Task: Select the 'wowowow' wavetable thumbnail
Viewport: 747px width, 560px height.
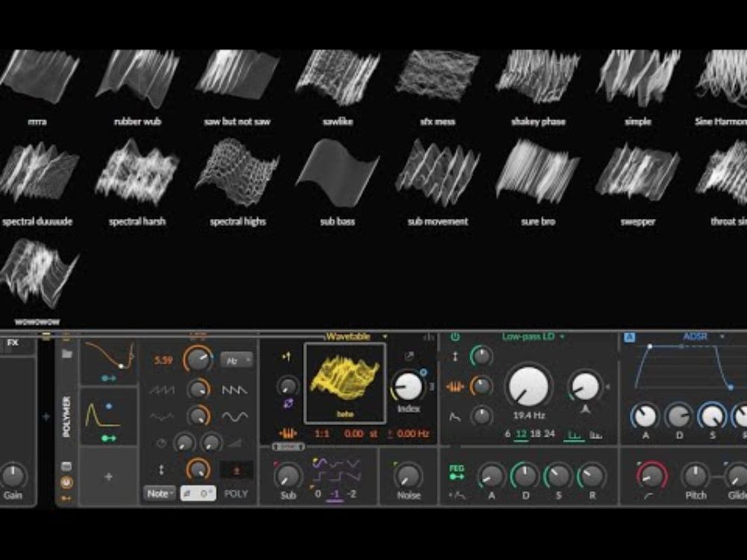Action: [x=39, y=274]
